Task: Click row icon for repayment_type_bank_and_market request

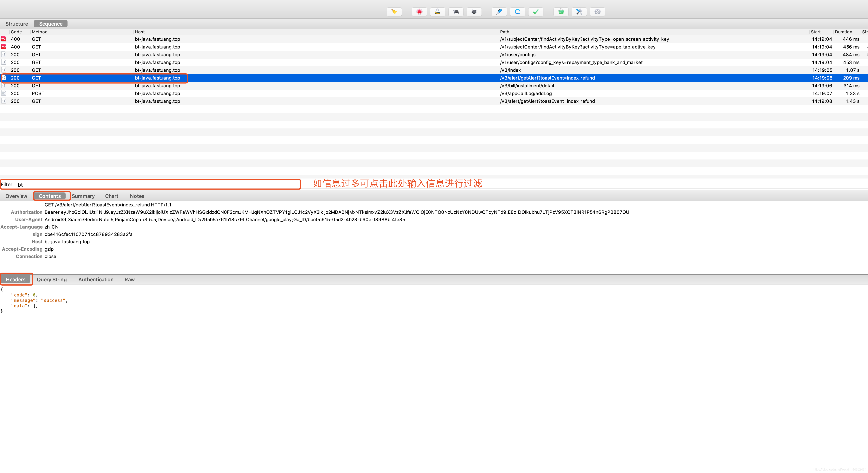Action: 4,62
